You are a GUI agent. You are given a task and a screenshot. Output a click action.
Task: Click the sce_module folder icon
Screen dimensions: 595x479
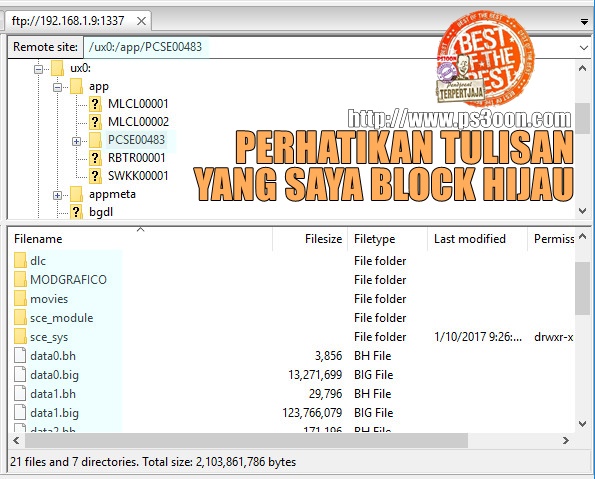[20, 317]
